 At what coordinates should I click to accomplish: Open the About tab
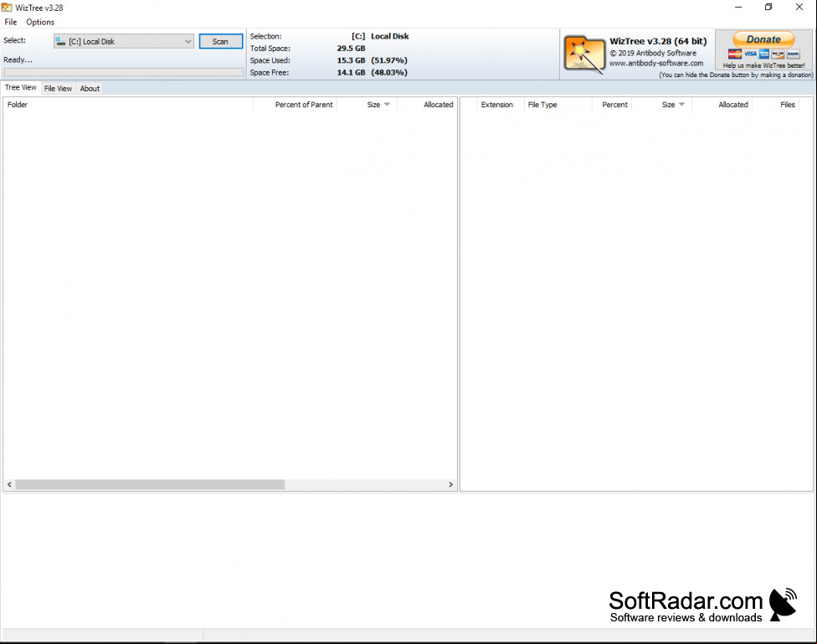90,89
